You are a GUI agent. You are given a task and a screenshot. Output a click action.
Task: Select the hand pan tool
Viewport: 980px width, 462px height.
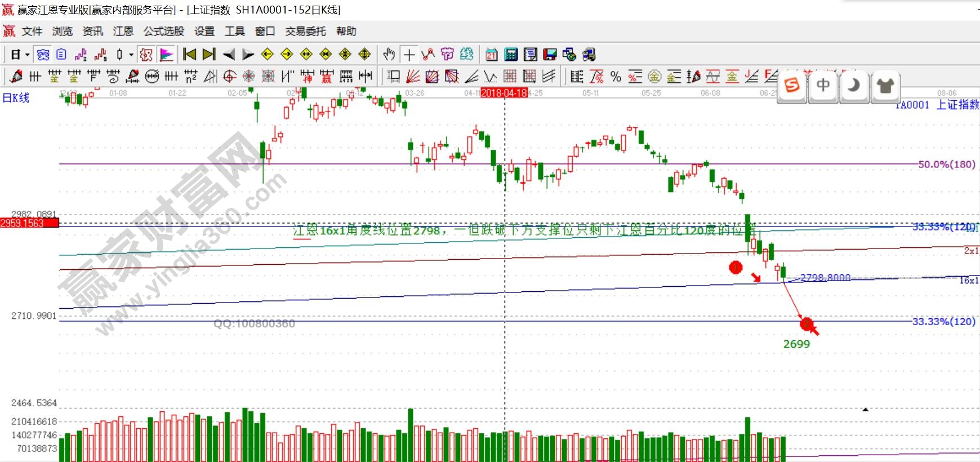tap(389, 55)
